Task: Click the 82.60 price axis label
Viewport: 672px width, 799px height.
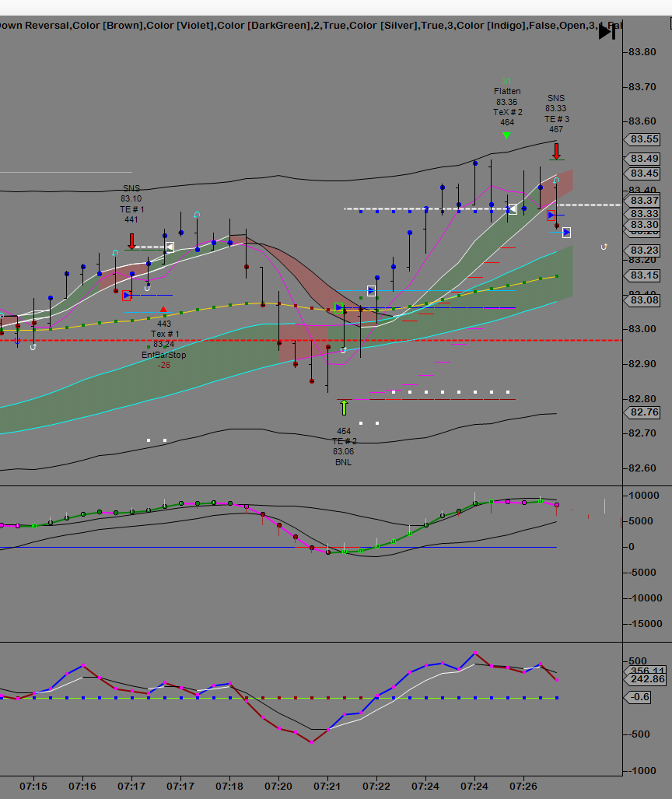Action: 642,468
